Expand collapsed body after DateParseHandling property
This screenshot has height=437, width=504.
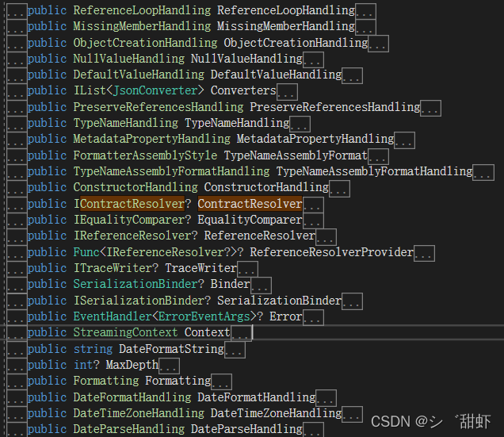point(313,430)
